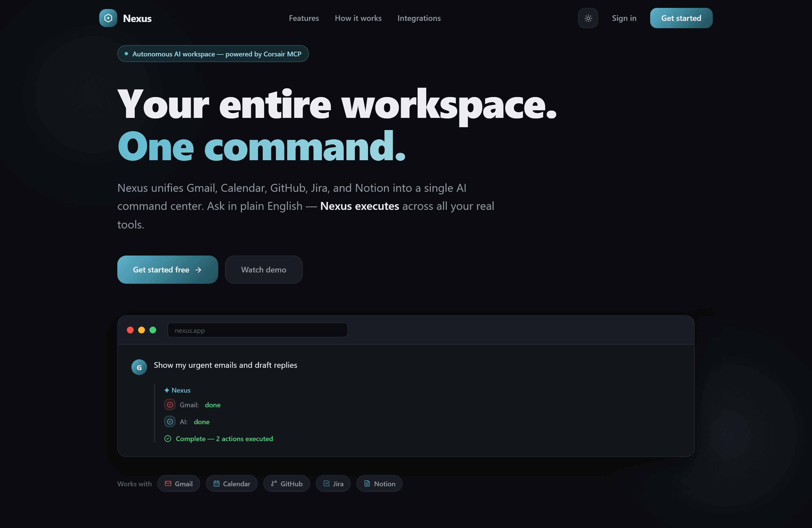Click the Watch demo button
This screenshot has width=812, height=528.
point(264,270)
